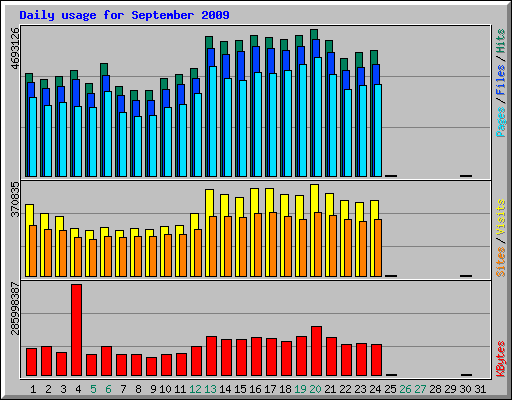This screenshot has width=512, height=400.
Task: Click the y-axis value 370835
Action: pyautogui.click(x=15, y=200)
